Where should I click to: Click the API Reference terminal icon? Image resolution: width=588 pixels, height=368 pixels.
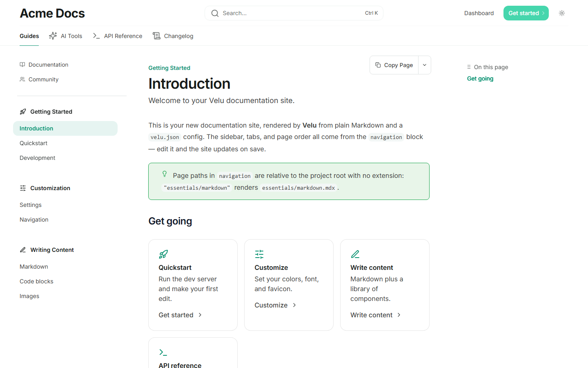[x=96, y=36]
